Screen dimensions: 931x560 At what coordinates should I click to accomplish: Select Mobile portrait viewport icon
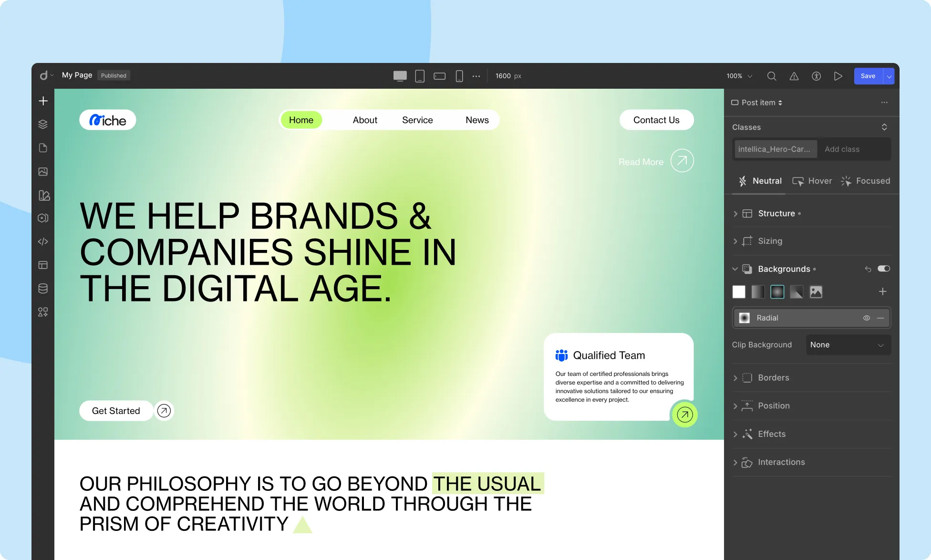pos(459,76)
